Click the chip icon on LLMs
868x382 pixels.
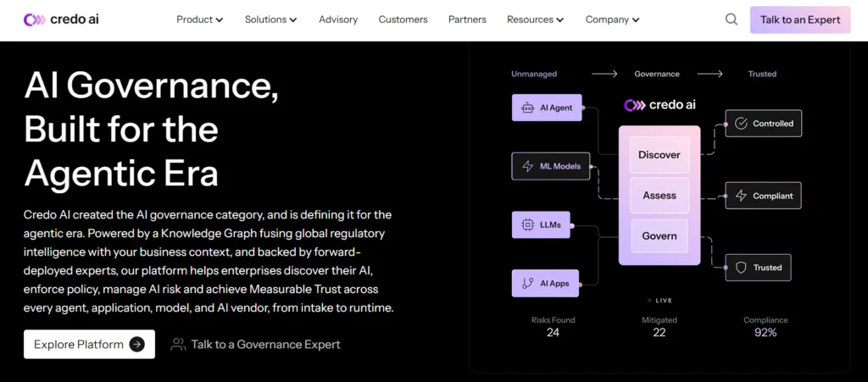[x=527, y=225]
